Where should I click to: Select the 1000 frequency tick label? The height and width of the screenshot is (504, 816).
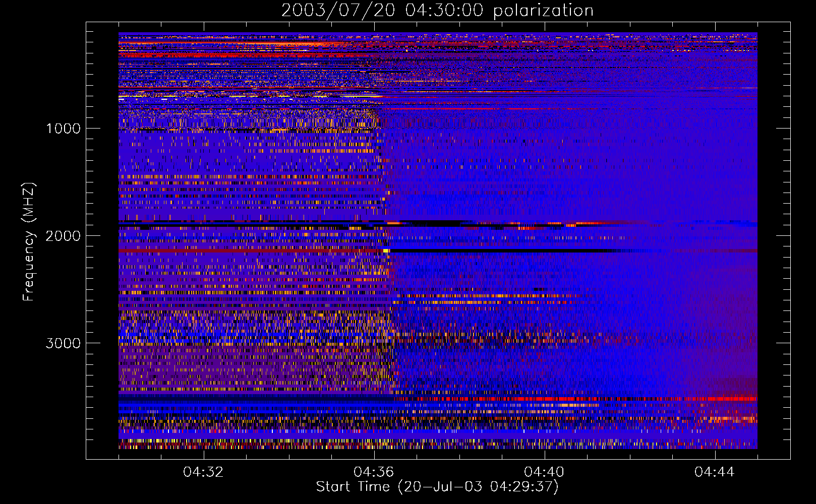(63, 129)
